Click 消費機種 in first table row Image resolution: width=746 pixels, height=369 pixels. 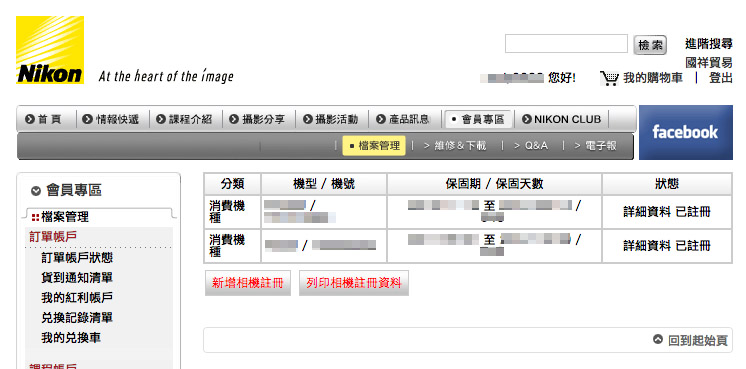pyautogui.click(x=227, y=212)
